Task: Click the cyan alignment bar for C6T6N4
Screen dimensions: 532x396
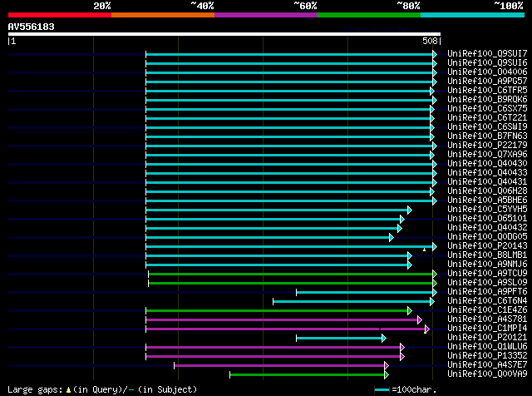Action: (x=352, y=302)
